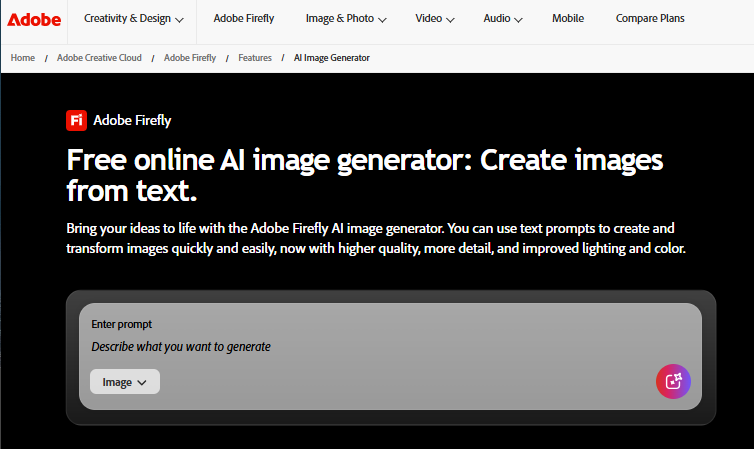This screenshot has height=449, width=754.
Task: Click the Generate button with sparkle icon
Action: coord(673,381)
